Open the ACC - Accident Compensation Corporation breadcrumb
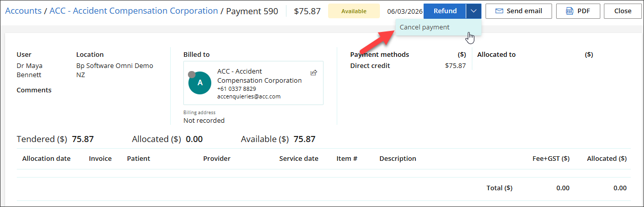This screenshot has height=207, width=644. (134, 11)
